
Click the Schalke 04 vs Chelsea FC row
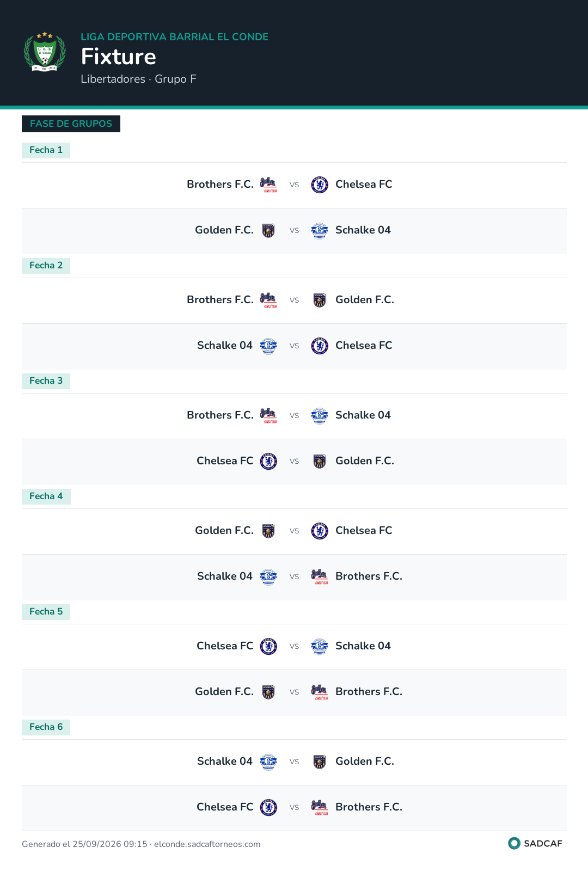294,346
